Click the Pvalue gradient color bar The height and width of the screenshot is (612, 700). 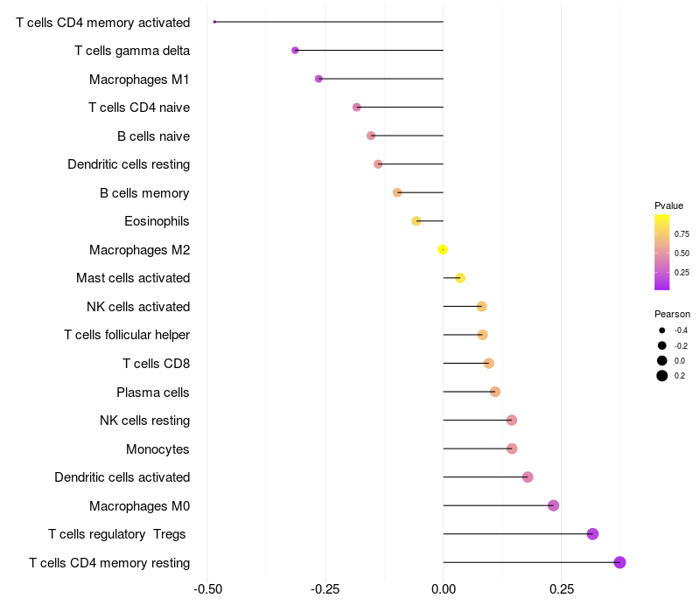tap(662, 252)
